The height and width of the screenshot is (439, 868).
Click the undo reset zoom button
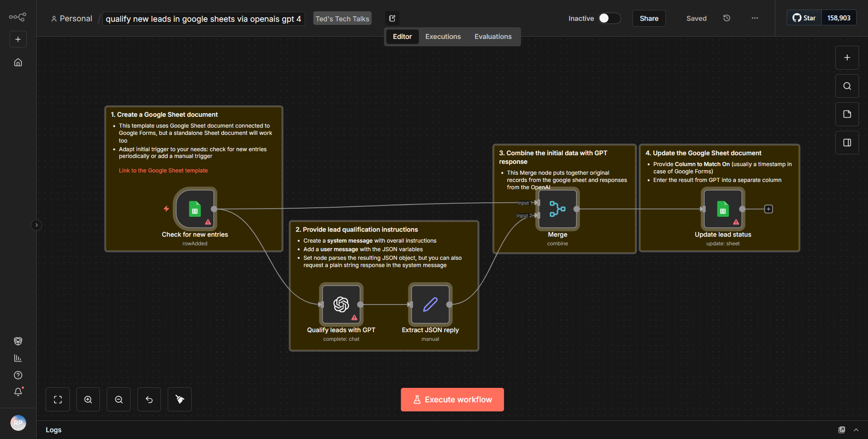coord(149,400)
